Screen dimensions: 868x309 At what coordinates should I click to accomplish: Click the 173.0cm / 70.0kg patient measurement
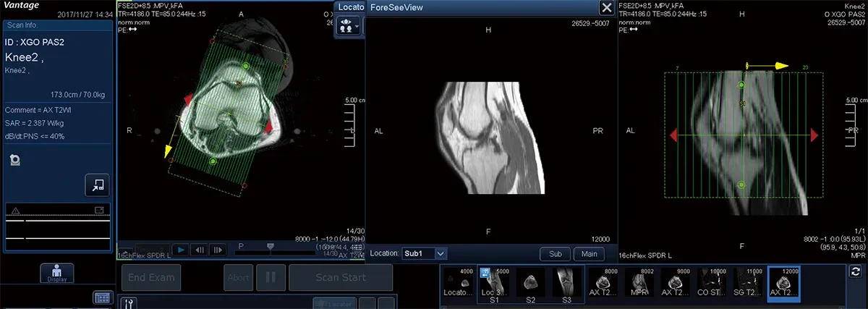coord(77,95)
